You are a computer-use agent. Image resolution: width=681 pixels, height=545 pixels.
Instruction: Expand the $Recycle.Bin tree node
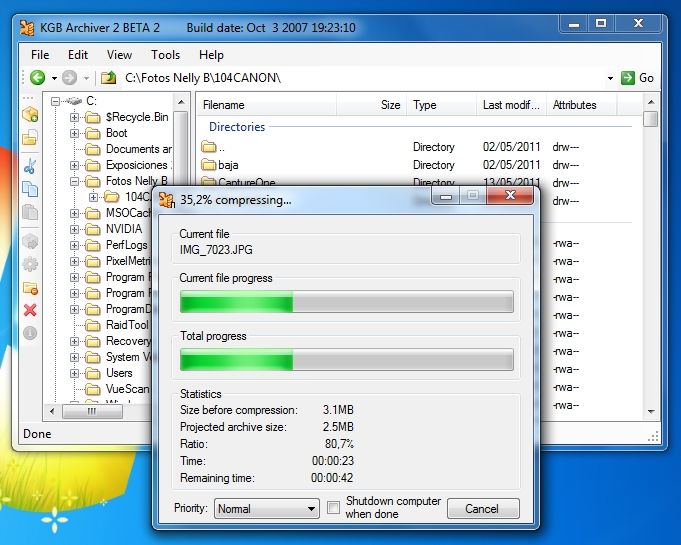pyautogui.click(x=74, y=117)
